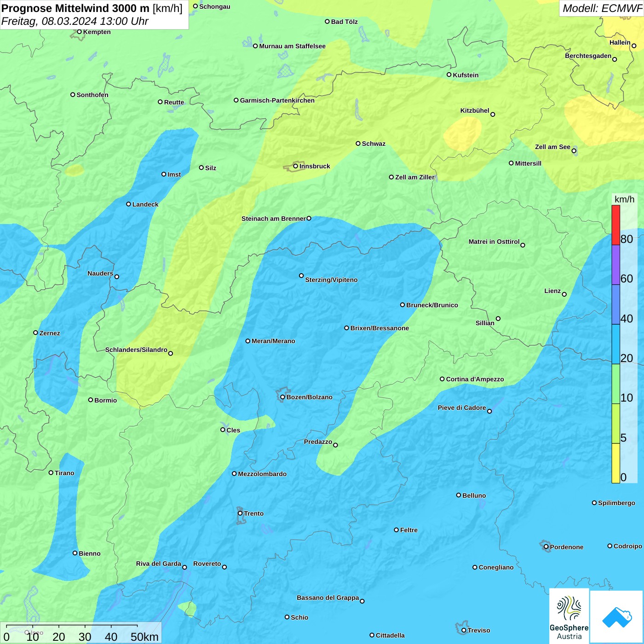Click the 'Mezzolombardo' label

[262, 474]
